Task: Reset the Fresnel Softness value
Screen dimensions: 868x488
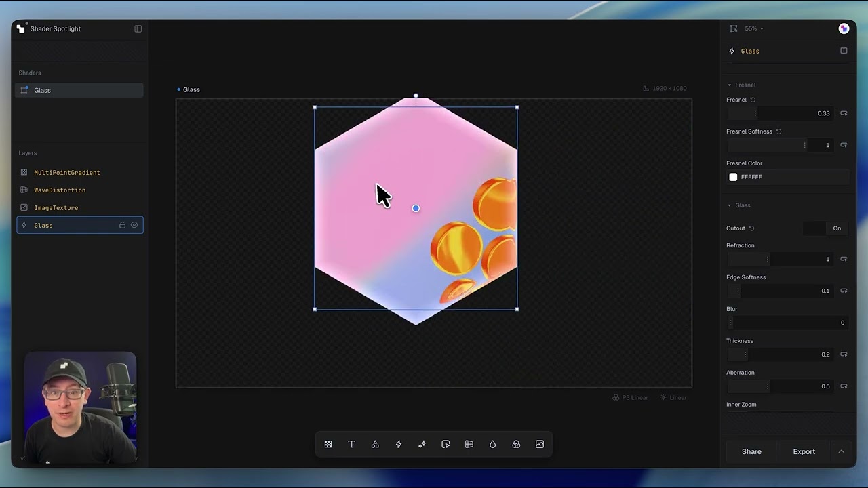Action: coord(778,131)
